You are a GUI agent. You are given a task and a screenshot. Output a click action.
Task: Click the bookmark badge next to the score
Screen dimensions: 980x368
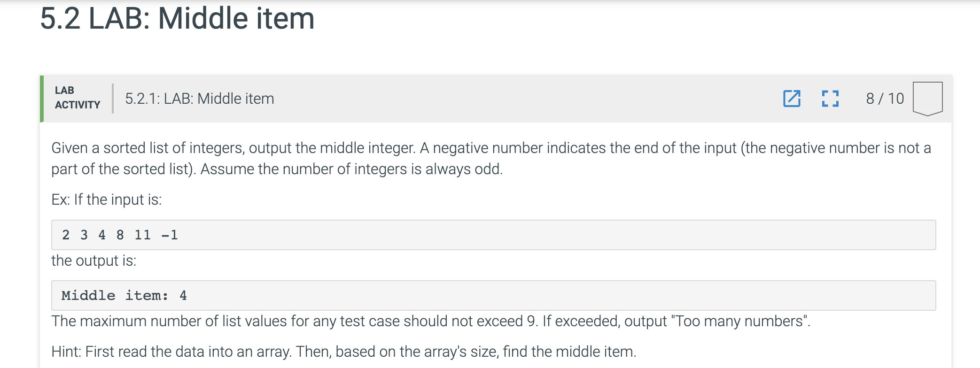(926, 99)
